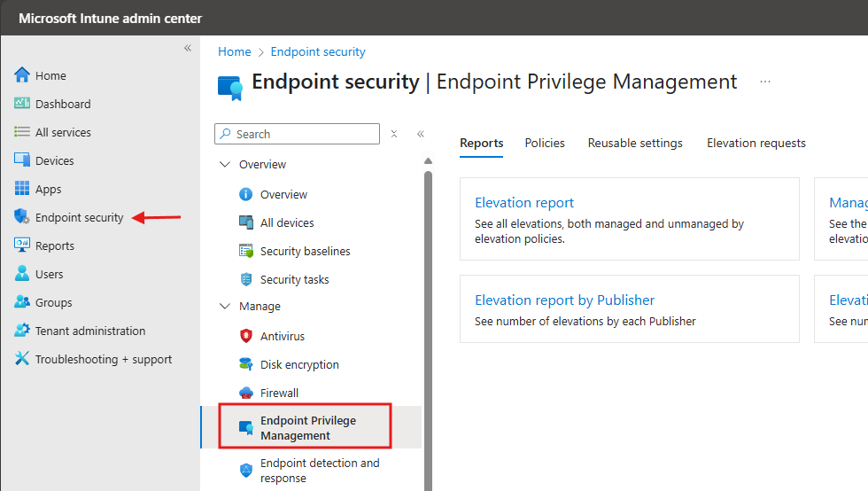This screenshot has height=491, width=868.
Task: Click the Dashboard chart icon
Action: point(22,103)
